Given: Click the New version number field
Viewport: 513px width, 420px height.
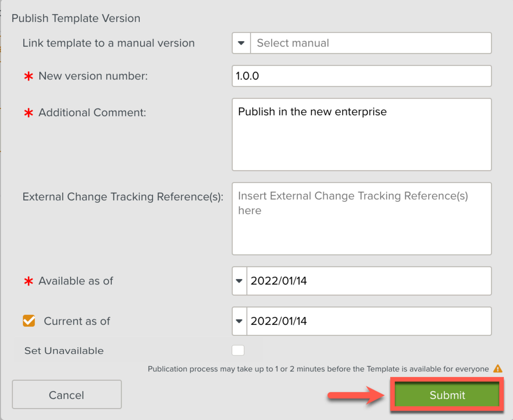Looking at the screenshot, I should (x=361, y=76).
